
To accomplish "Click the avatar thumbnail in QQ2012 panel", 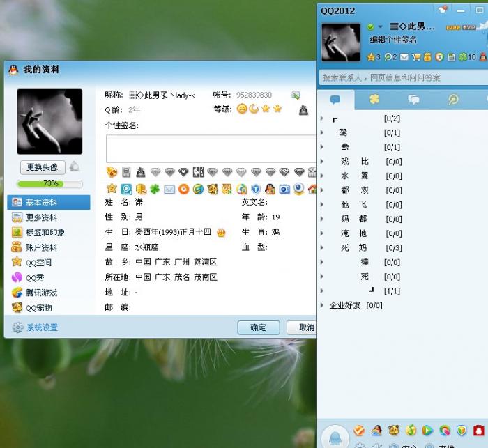I will [x=341, y=43].
